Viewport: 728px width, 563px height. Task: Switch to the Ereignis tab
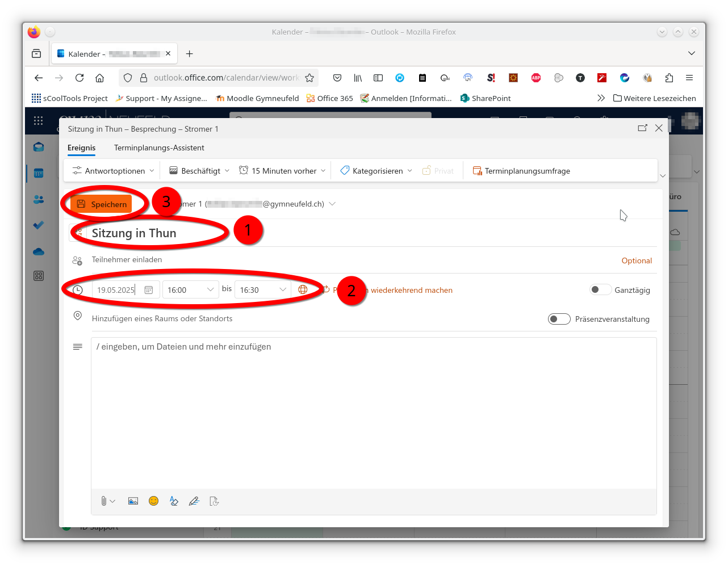81,148
